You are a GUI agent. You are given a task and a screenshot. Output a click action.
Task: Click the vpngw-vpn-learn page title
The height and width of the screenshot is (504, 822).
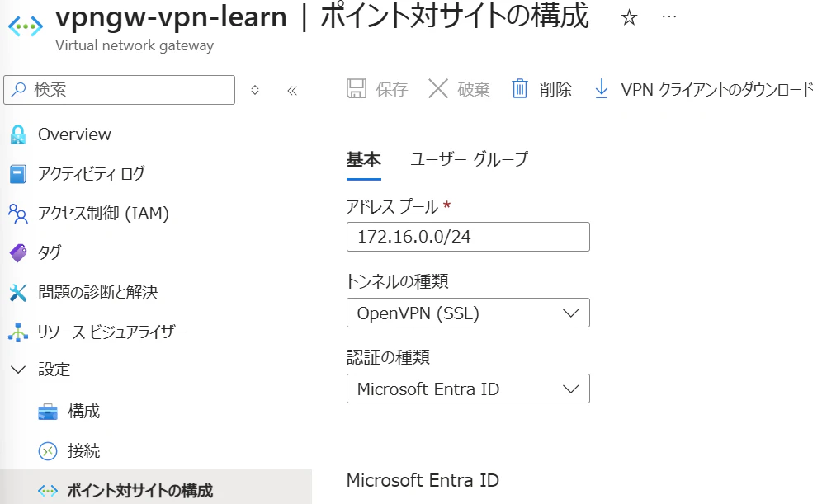pos(171,16)
